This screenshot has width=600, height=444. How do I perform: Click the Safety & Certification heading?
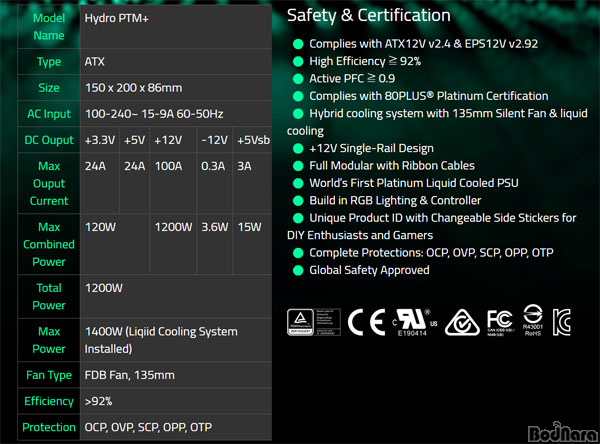368,15
